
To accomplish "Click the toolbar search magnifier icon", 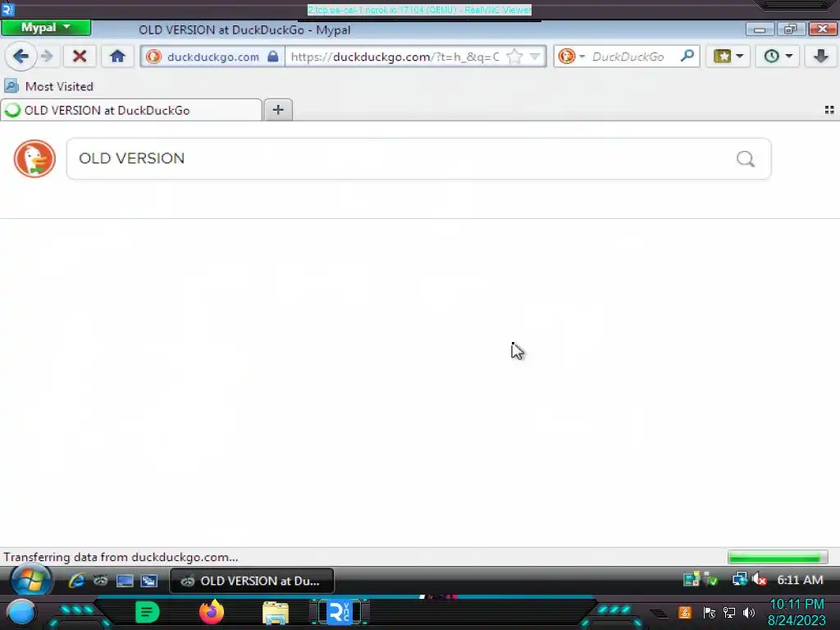I will 687,56.
